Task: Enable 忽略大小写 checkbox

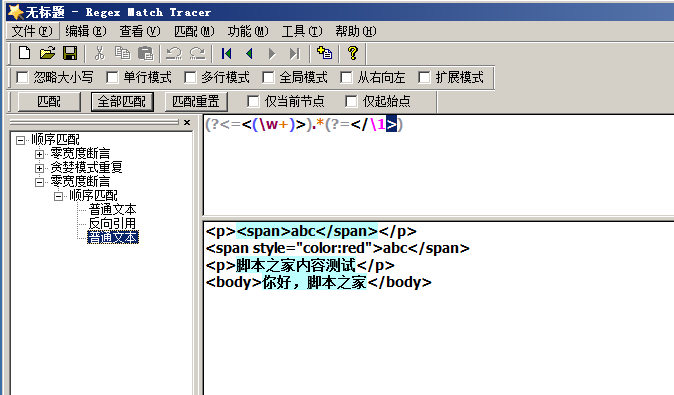Action: [22, 77]
